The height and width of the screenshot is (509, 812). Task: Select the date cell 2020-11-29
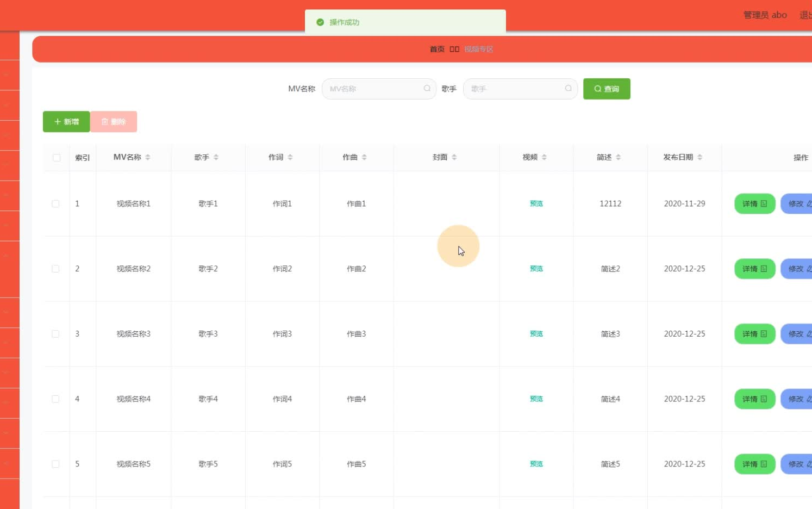pyautogui.click(x=685, y=203)
